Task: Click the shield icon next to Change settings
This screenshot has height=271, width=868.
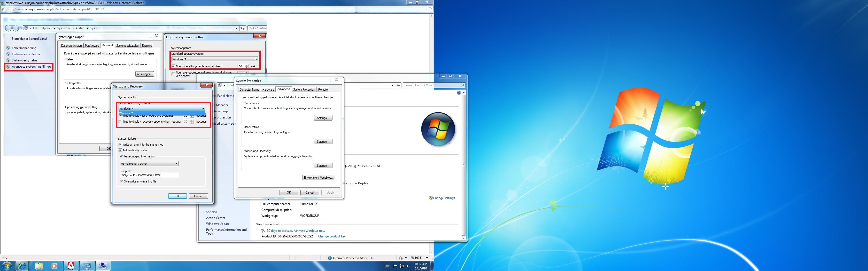Action: pyautogui.click(x=431, y=198)
